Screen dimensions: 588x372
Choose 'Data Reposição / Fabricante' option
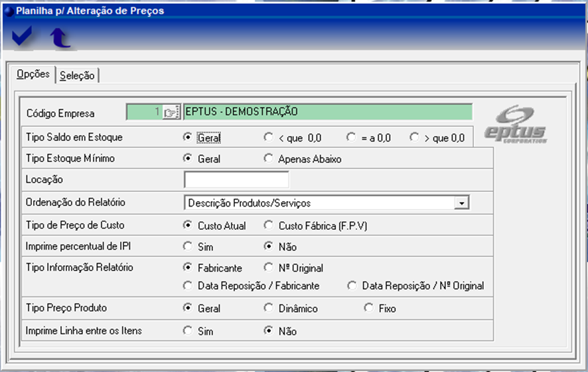point(188,286)
